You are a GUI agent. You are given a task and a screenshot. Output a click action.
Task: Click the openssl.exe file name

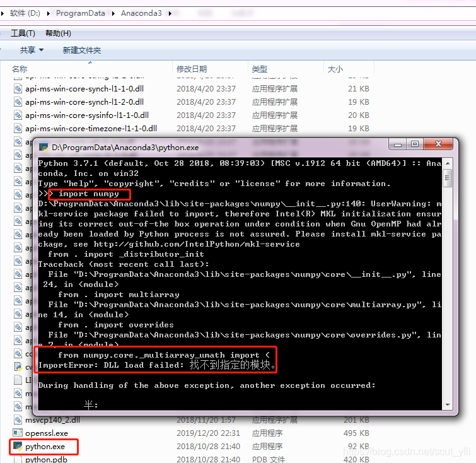47,433
